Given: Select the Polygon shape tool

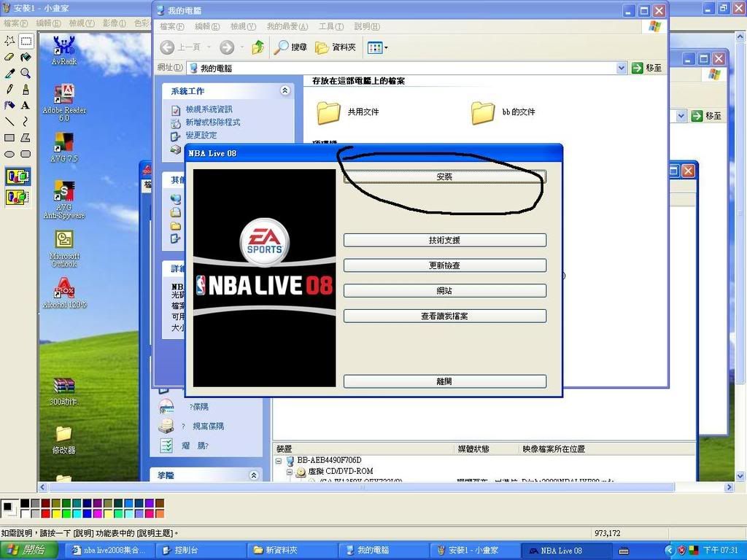Looking at the screenshot, I should coord(26,138).
